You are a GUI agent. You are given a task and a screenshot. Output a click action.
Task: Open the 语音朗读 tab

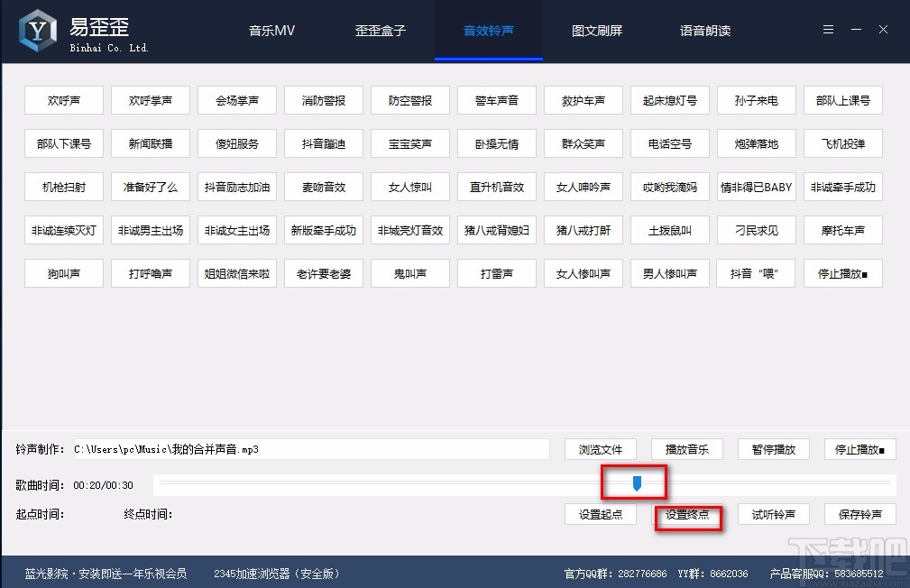tap(704, 30)
